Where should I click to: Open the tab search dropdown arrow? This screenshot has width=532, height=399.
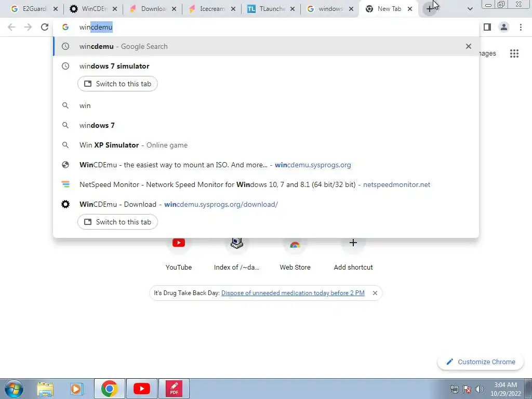click(x=470, y=9)
